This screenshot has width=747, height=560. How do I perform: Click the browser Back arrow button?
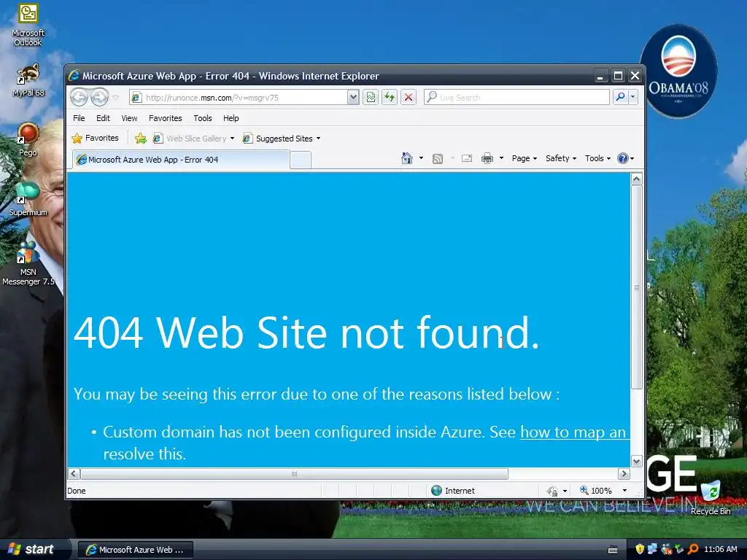point(79,97)
